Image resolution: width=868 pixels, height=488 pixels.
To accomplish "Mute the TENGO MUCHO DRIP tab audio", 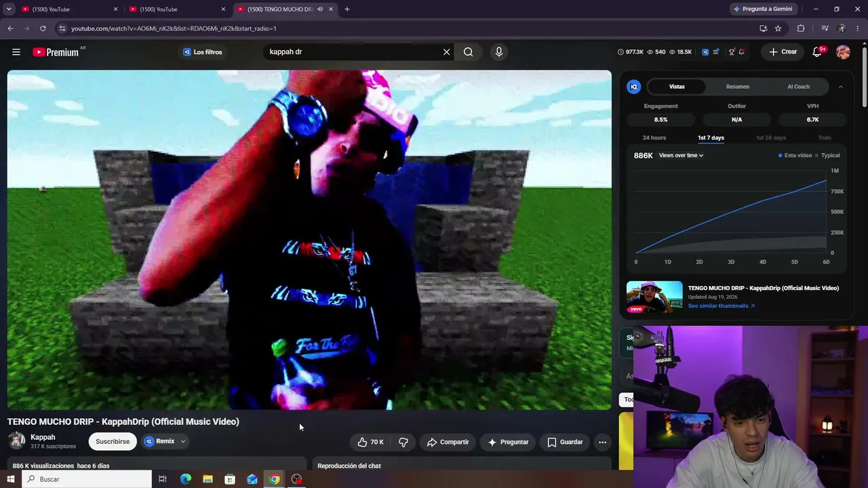I will click(x=320, y=9).
